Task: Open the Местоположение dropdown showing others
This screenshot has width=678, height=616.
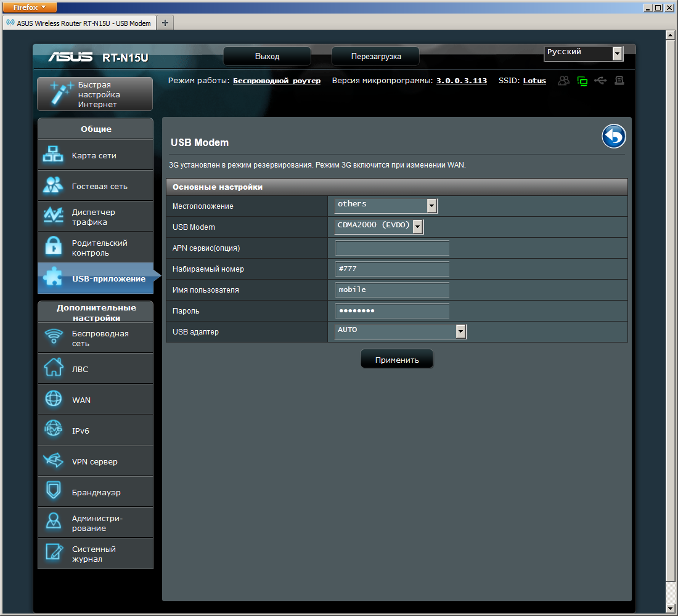Action: (386, 206)
